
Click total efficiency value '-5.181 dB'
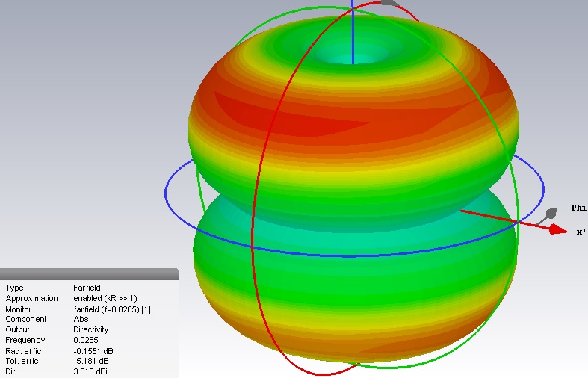click(91, 361)
